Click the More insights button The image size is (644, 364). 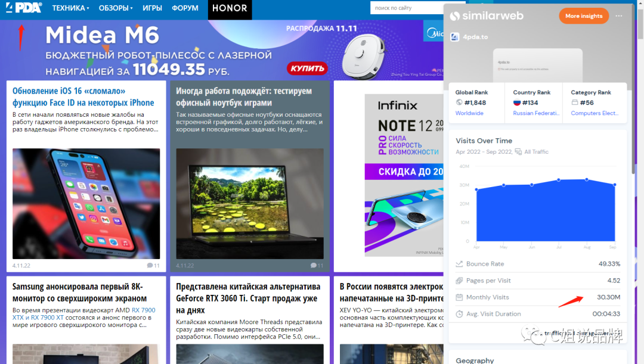click(584, 16)
